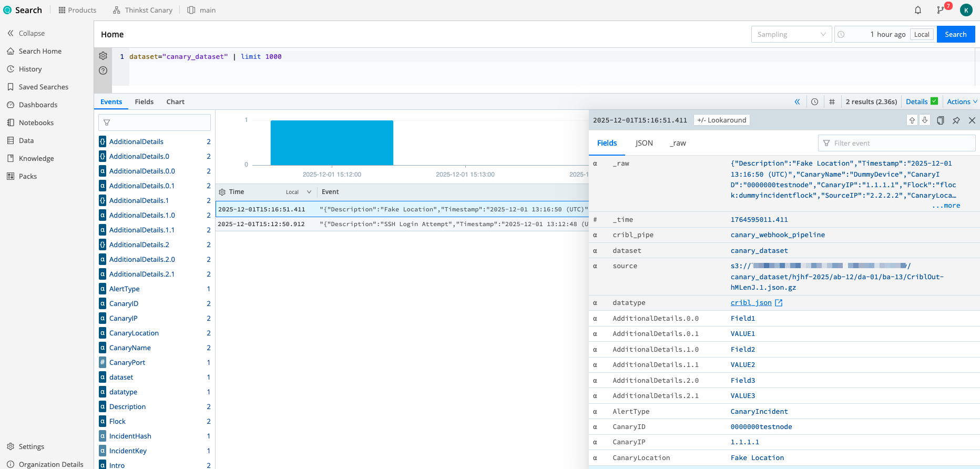
Task: Open the Sampling dropdown
Action: point(791,35)
